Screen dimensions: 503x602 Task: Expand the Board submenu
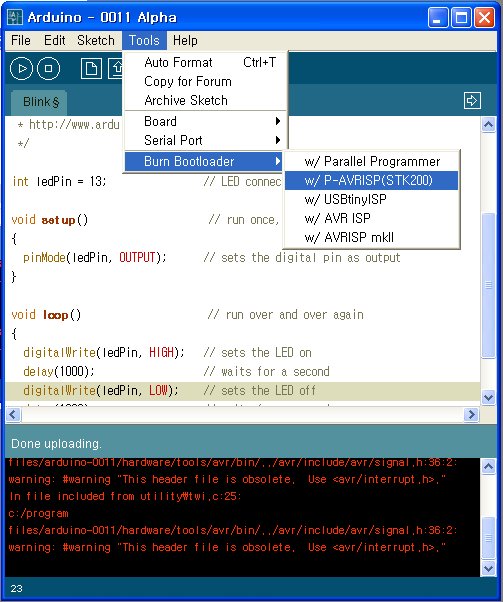206,121
